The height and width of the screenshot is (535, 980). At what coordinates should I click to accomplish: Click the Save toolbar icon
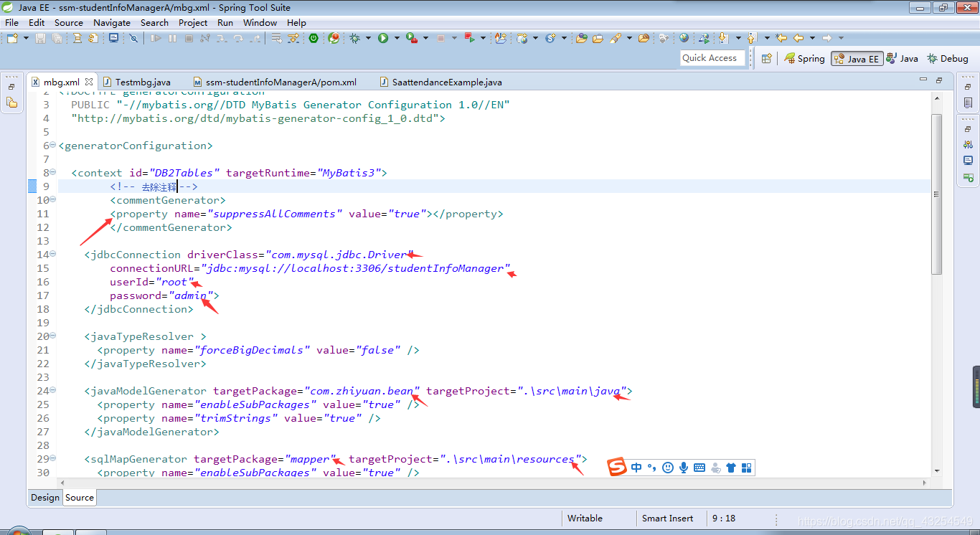[x=40, y=38]
